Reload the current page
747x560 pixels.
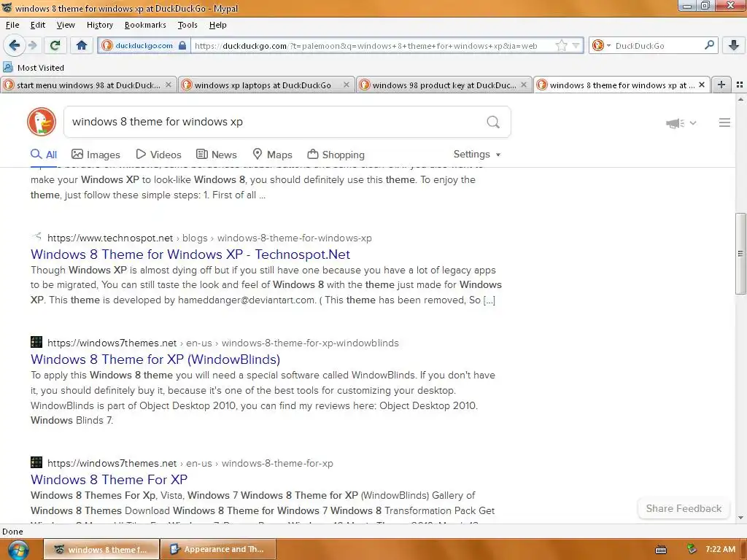point(55,45)
